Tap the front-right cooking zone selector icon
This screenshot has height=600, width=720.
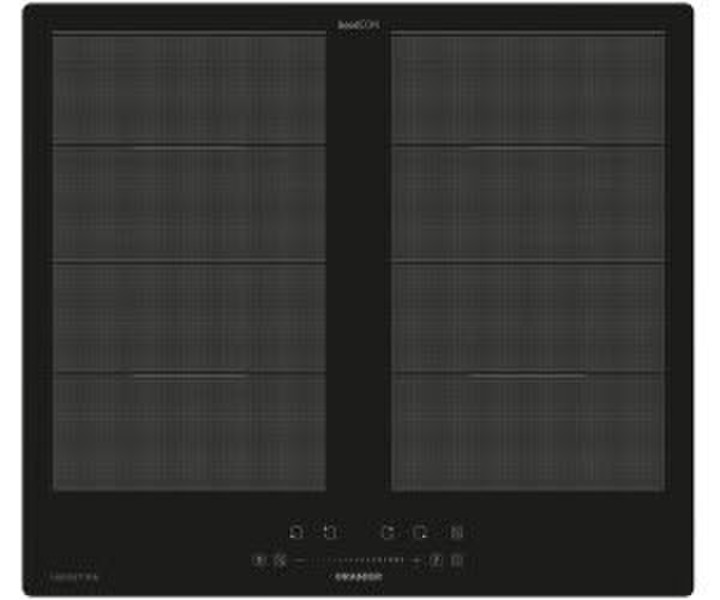420,532
